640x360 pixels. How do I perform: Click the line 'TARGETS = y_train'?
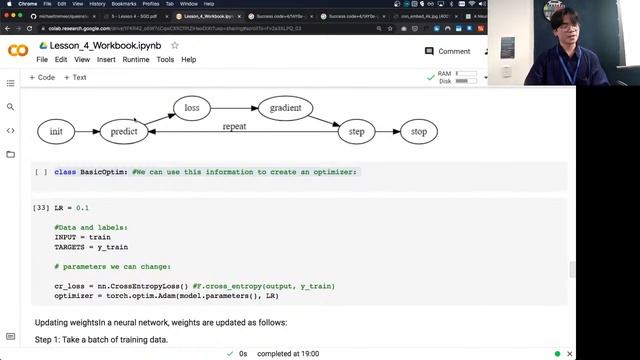(x=91, y=247)
